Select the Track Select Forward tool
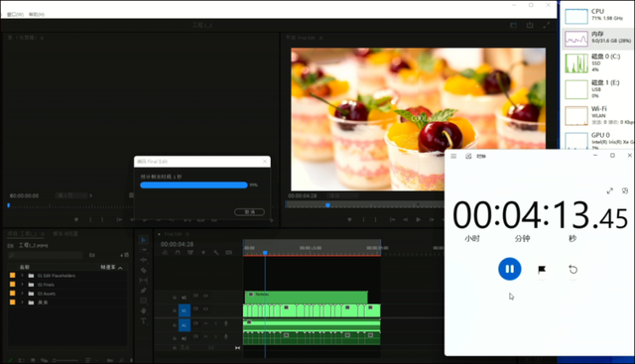Screen dimensions: 635x364 coord(143,250)
